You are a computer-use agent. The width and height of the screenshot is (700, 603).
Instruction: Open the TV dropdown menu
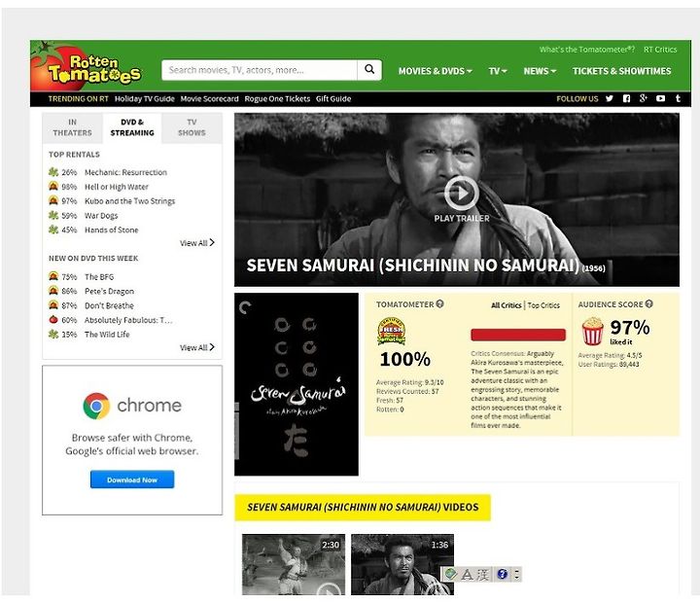click(498, 71)
